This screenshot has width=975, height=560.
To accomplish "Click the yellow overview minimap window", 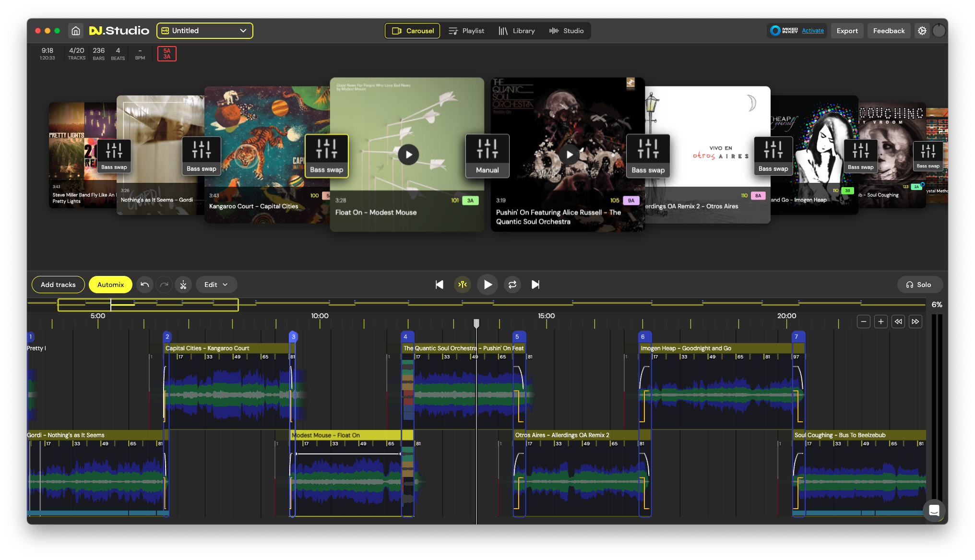I will (x=148, y=305).
